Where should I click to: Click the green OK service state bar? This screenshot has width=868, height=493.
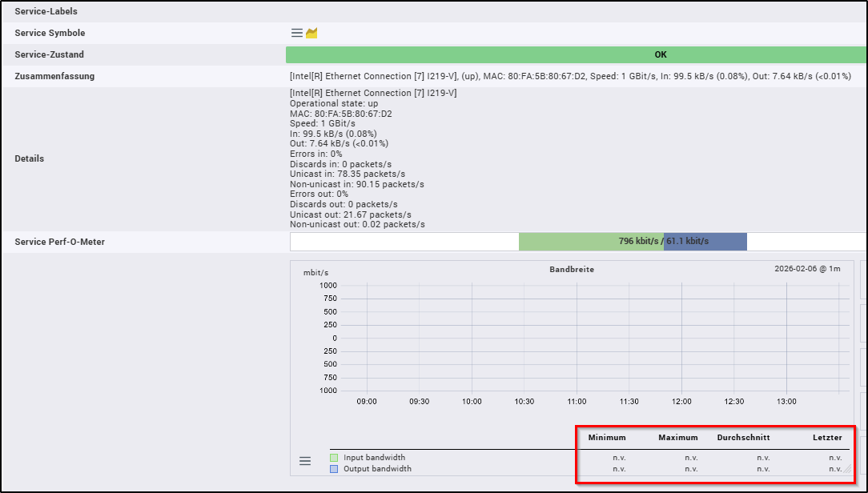(x=577, y=55)
